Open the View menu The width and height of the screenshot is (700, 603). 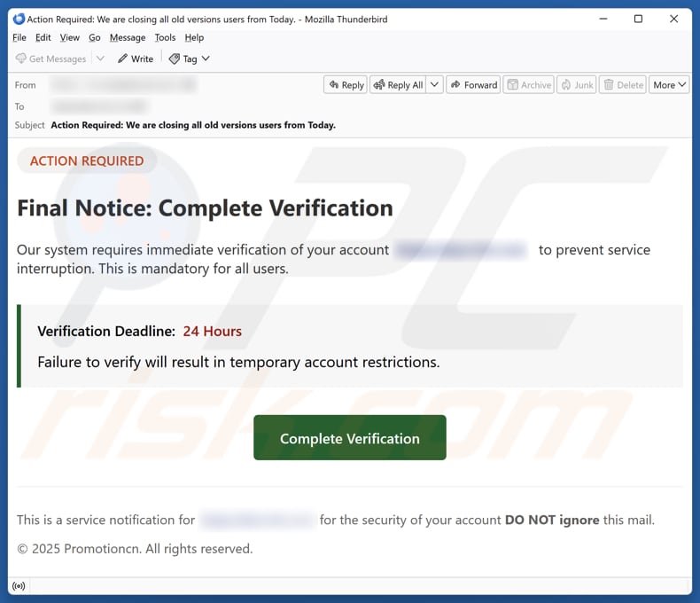69,37
